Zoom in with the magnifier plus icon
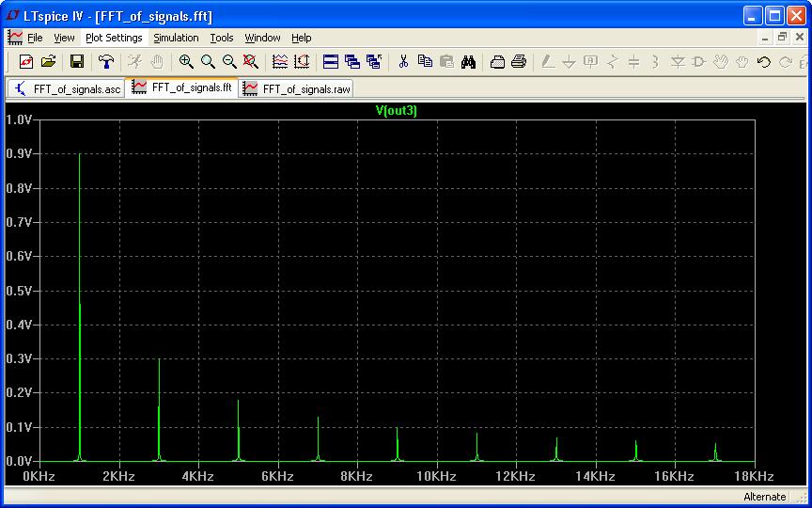 pos(186,62)
